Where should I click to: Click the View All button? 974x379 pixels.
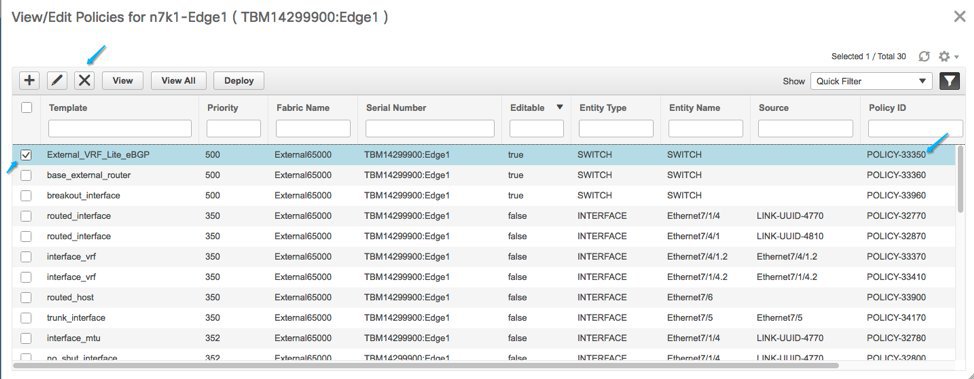pos(178,81)
